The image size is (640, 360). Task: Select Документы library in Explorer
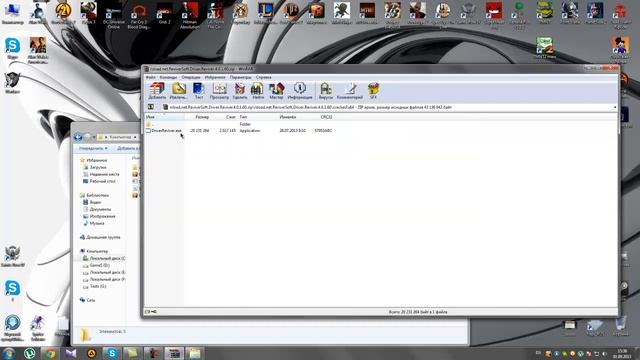97,209
